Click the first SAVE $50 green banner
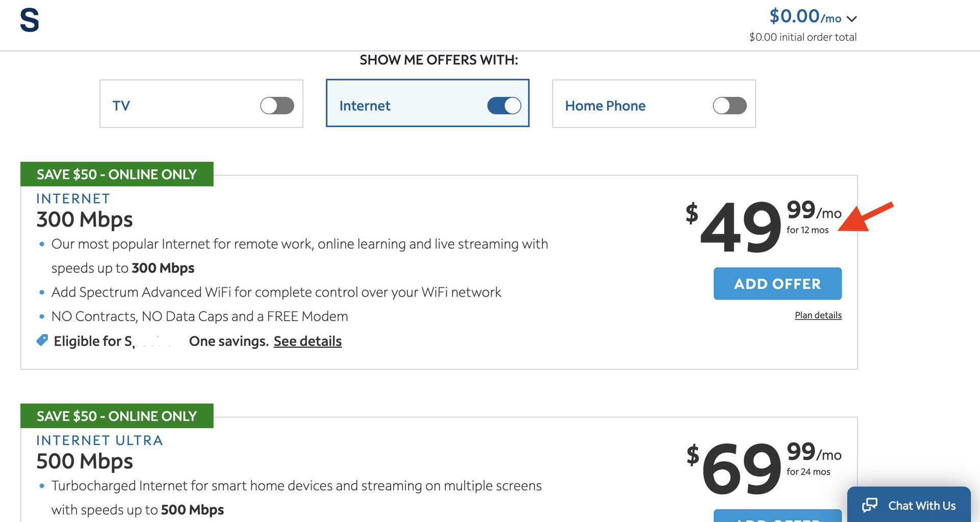Image resolution: width=980 pixels, height=522 pixels. (x=117, y=174)
